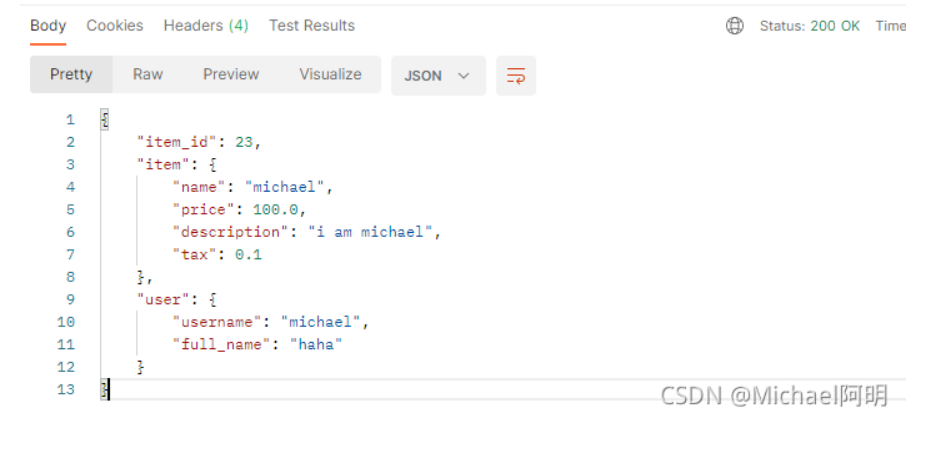Click the "full_name" key on line 11
926x466 pixels.
[x=221, y=344]
